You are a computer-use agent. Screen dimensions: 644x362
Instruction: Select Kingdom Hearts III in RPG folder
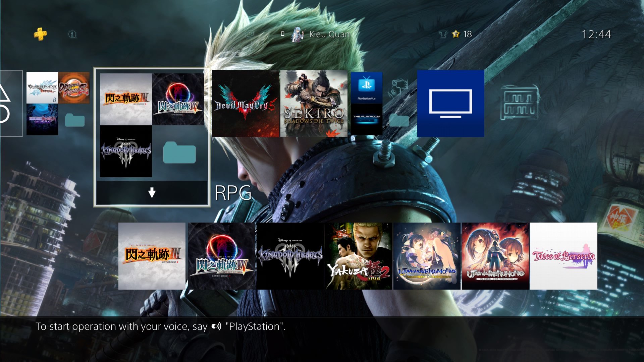click(x=126, y=152)
